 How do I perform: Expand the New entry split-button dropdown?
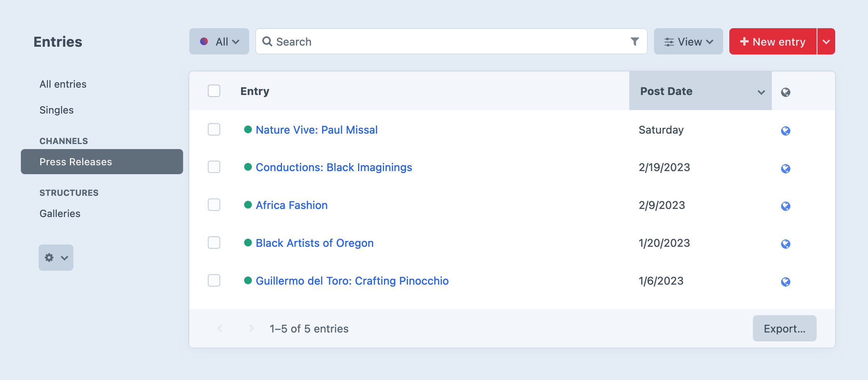(826, 41)
